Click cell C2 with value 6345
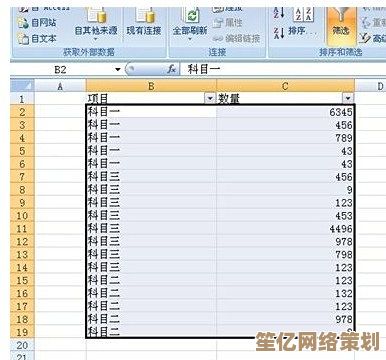Screen dimensions: 386x360 click(x=285, y=112)
